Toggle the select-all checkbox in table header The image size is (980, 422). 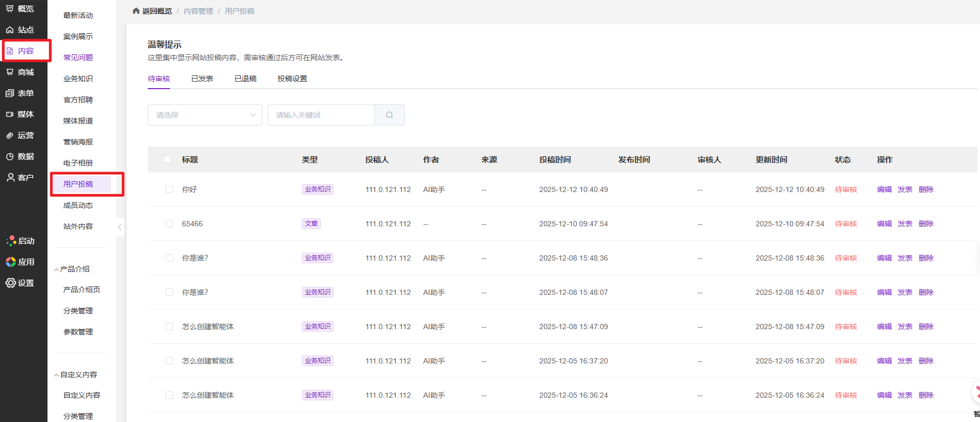click(167, 159)
